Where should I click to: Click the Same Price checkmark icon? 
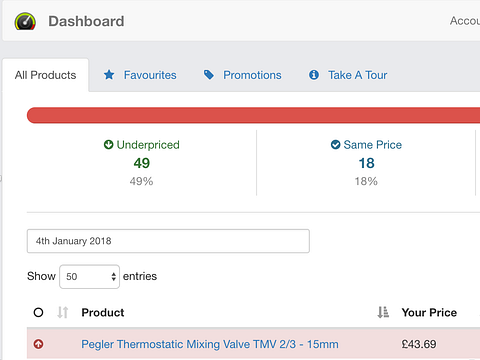335,145
